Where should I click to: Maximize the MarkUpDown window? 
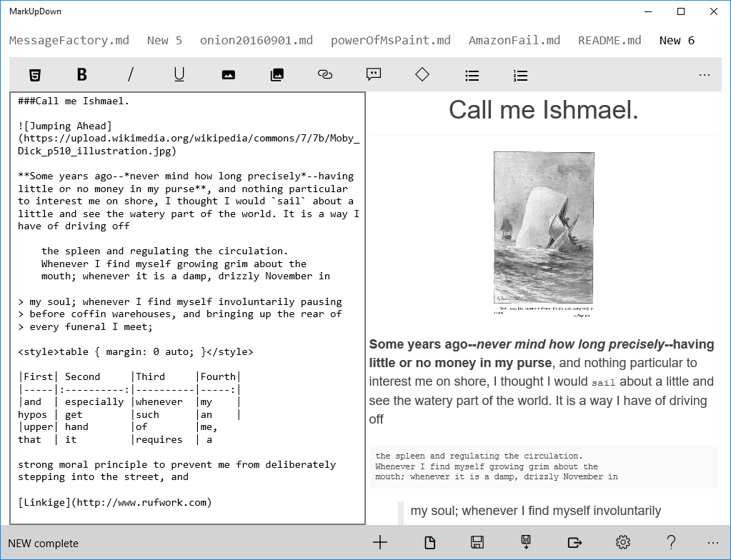(x=681, y=11)
